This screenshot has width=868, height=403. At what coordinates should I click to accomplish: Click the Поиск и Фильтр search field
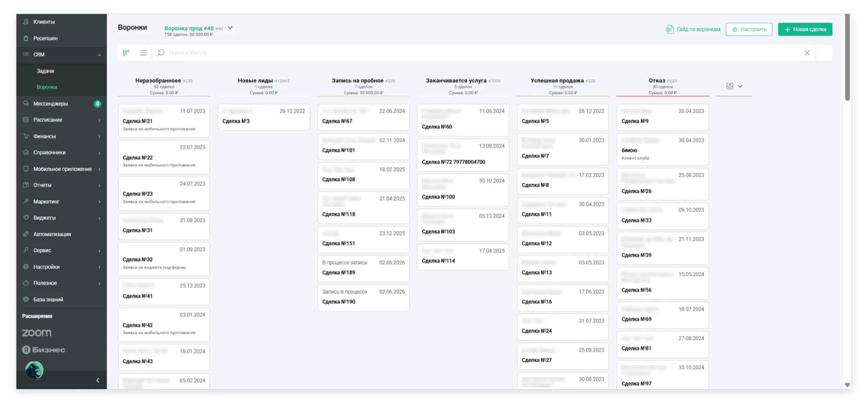pyautogui.click(x=484, y=53)
